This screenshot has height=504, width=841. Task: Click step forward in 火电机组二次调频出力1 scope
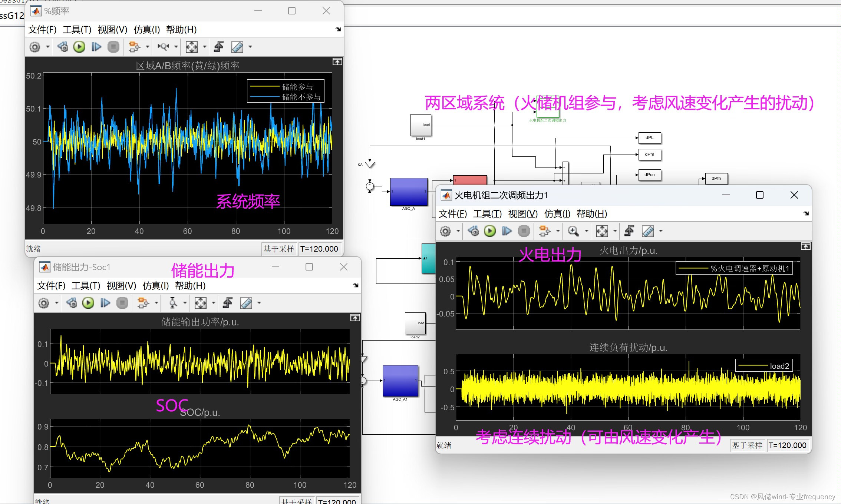click(x=507, y=232)
